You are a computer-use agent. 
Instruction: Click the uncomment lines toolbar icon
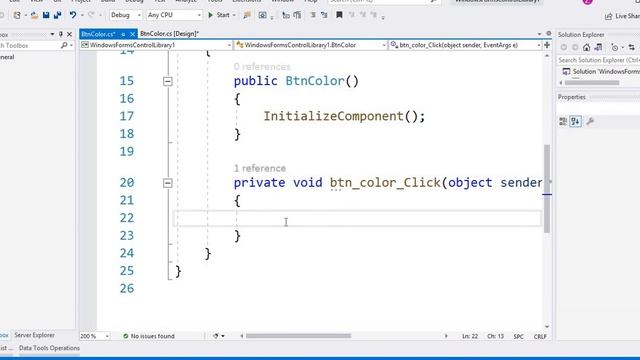(x=324, y=15)
